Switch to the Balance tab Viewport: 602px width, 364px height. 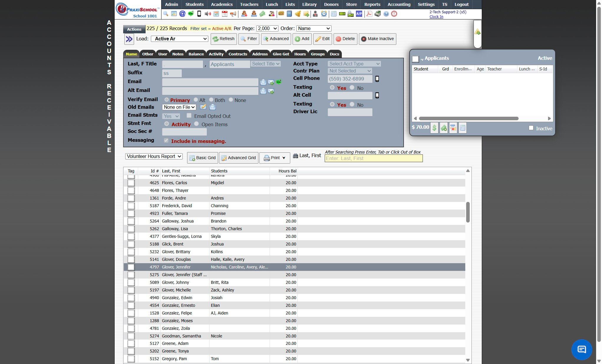(x=196, y=54)
